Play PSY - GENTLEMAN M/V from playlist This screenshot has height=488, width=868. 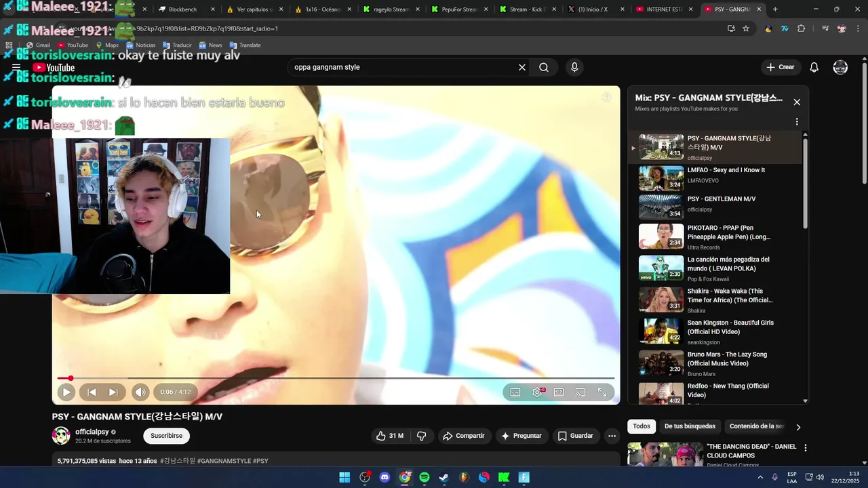pos(715,206)
